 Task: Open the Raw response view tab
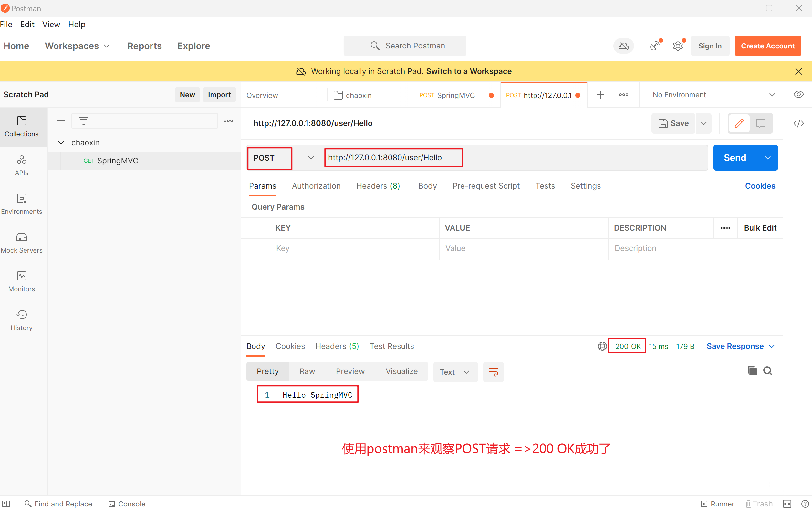tap(307, 371)
